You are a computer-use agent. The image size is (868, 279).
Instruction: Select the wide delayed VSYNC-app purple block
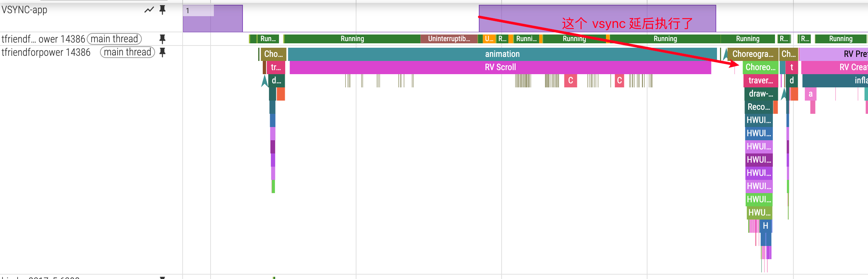pyautogui.click(x=598, y=18)
